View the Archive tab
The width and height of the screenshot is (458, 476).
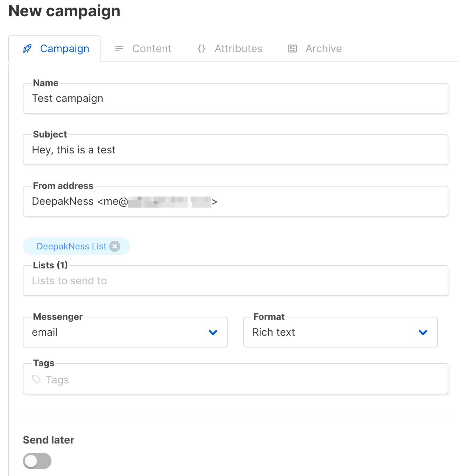click(x=323, y=49)
